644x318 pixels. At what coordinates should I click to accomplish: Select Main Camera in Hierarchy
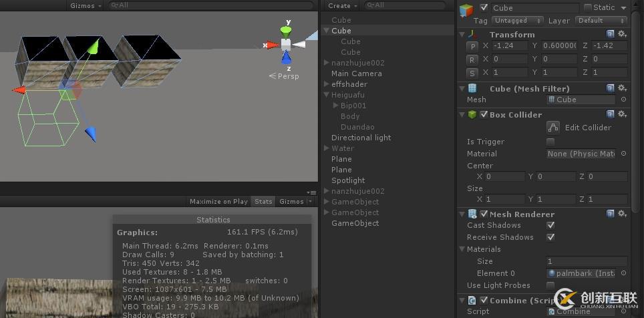[x=357, y=73]
